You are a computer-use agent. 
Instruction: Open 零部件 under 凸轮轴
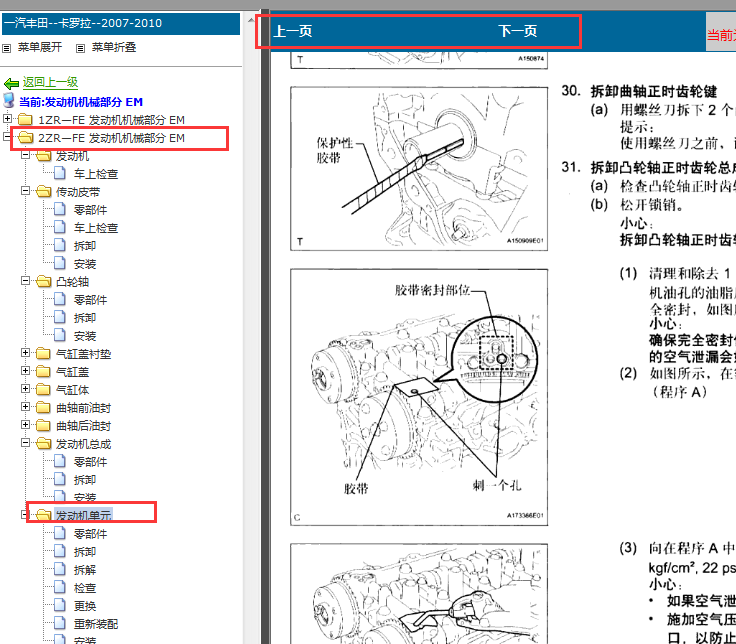91,300
